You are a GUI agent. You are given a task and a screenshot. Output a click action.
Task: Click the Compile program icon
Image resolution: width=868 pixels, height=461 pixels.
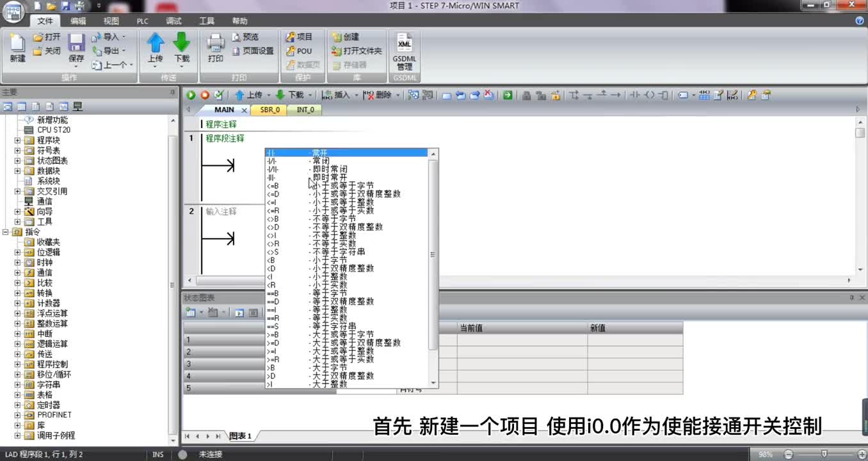(x=219, y=95)
